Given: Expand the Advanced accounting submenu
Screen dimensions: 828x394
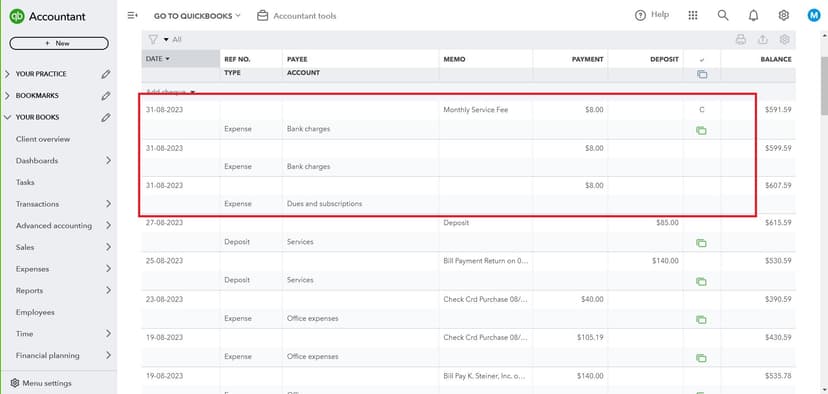Looking at the screenshot, I should (108, 226).
